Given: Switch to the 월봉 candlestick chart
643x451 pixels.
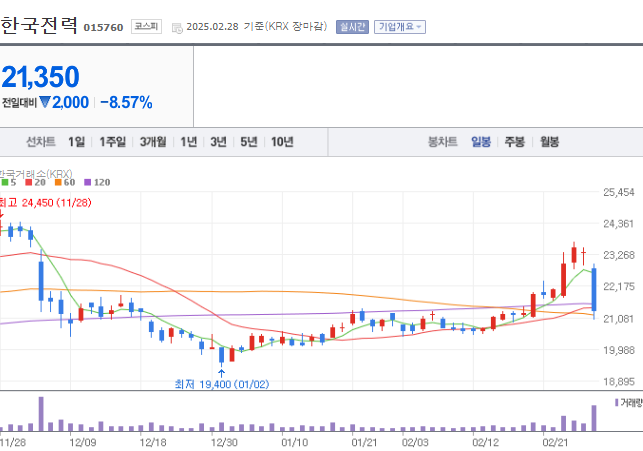Looking at the screenshot, I should (550, 142).
